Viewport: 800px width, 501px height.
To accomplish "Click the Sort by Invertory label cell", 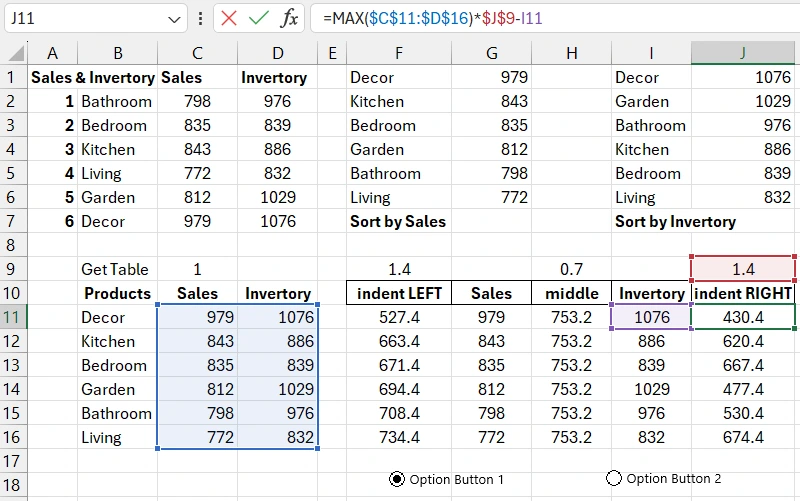I will [675, 221].
